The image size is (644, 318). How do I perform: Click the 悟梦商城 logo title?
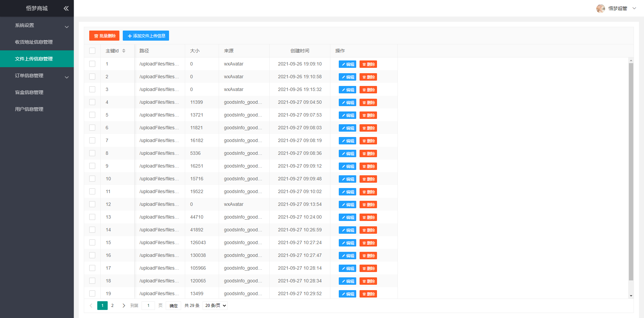pyautogui.click(x=37, y=8)
